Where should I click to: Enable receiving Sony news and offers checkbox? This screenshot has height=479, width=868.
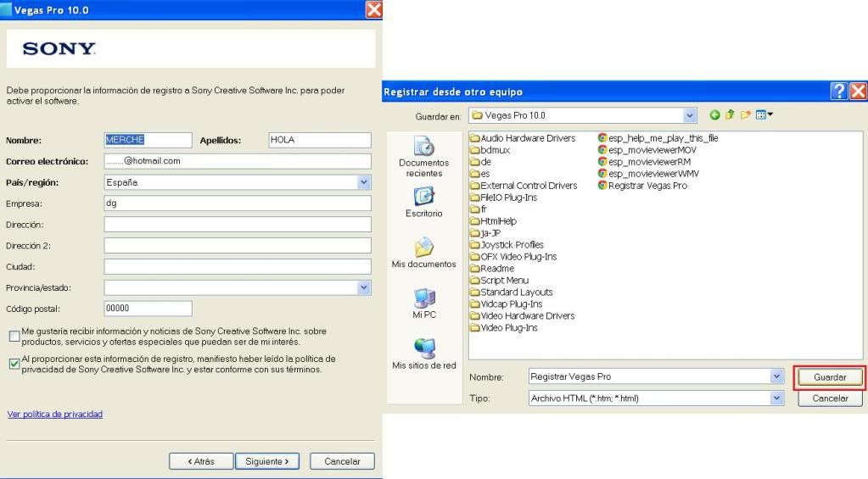click(x=14, y=336)
